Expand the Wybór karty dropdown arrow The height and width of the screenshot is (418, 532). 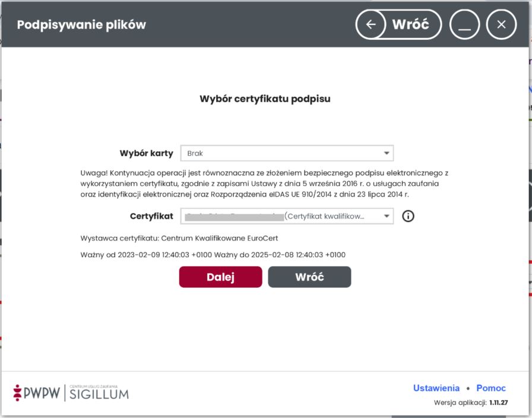[387, 153]
